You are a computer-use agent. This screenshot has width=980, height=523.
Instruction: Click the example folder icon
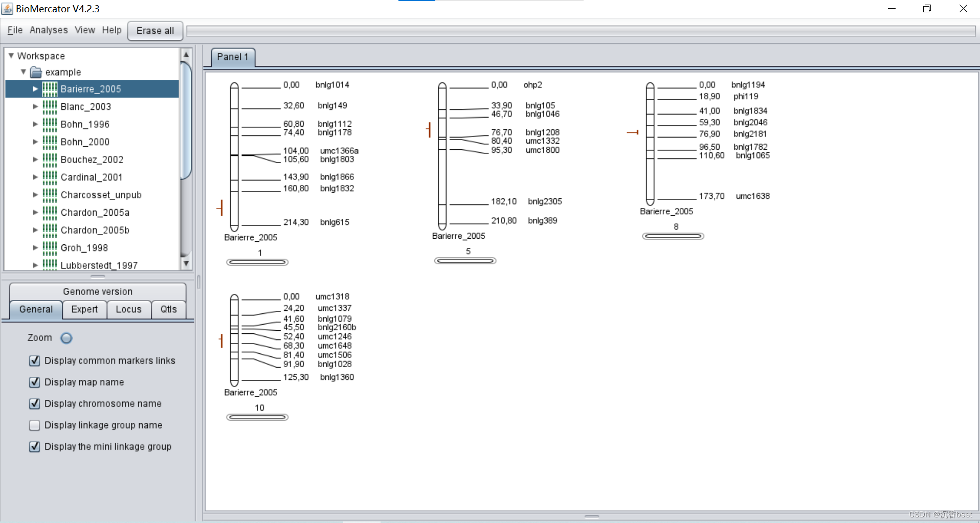[35, 72]
